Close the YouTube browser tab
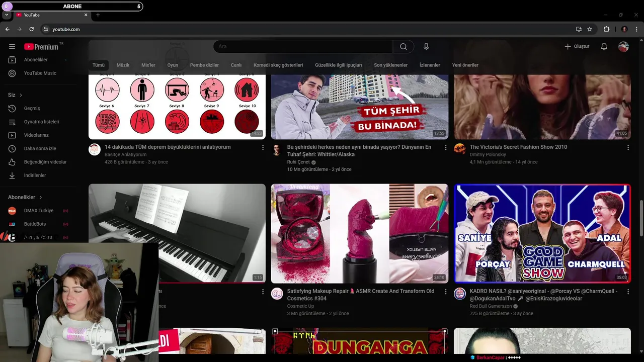This screenshot has width=644, height=362. pyautogui.click(x=86, y=15)
